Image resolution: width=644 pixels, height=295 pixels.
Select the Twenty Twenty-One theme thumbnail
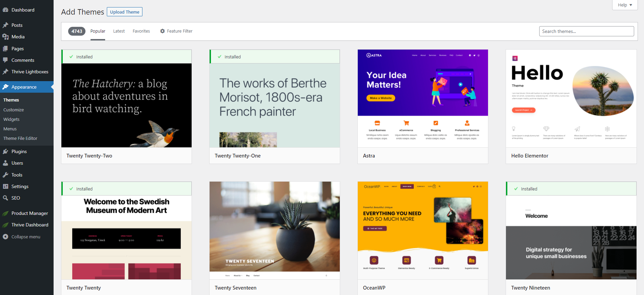click(x=275, y=105)
